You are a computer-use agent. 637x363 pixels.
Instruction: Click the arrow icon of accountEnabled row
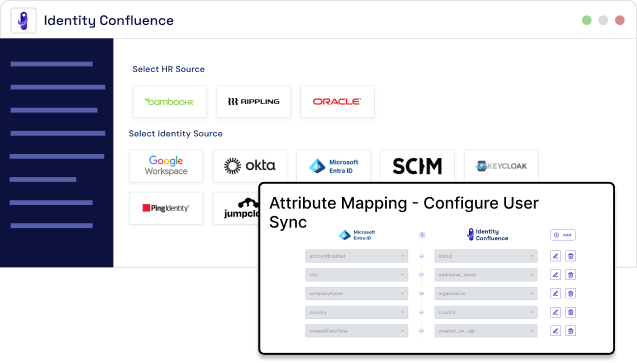pyautogui.click(x=421, y=256)
